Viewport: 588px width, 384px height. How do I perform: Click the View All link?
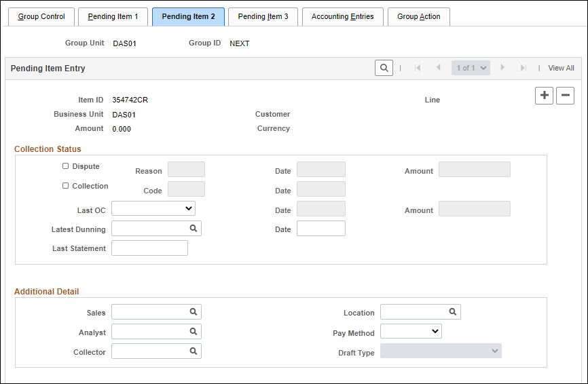pos(561,68)
